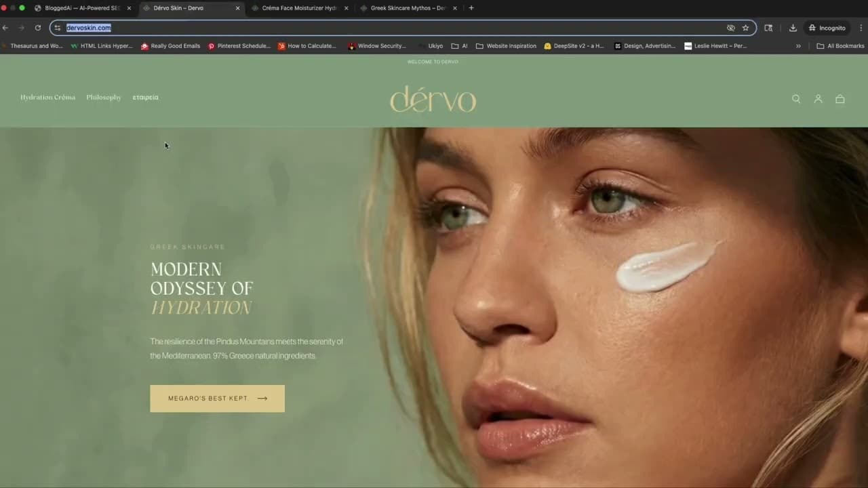This screenshot has width=868, height=488.
Task: Click the dérvo logo to go home
Action: [x=433, y=98]
